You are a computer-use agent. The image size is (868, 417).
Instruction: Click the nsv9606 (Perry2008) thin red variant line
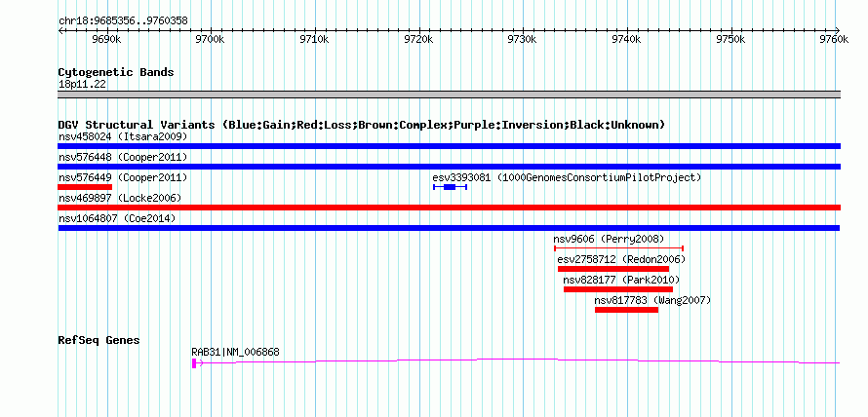(619, 248)
